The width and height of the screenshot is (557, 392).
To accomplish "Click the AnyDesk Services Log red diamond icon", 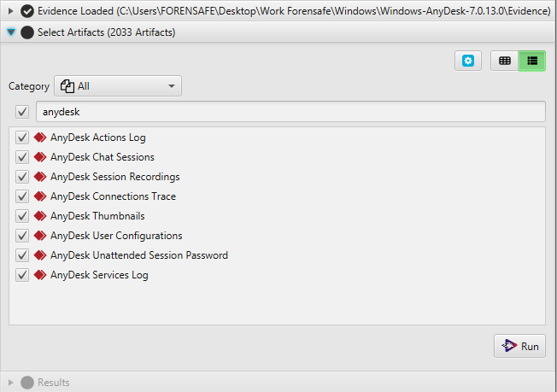I will point(40,275).
